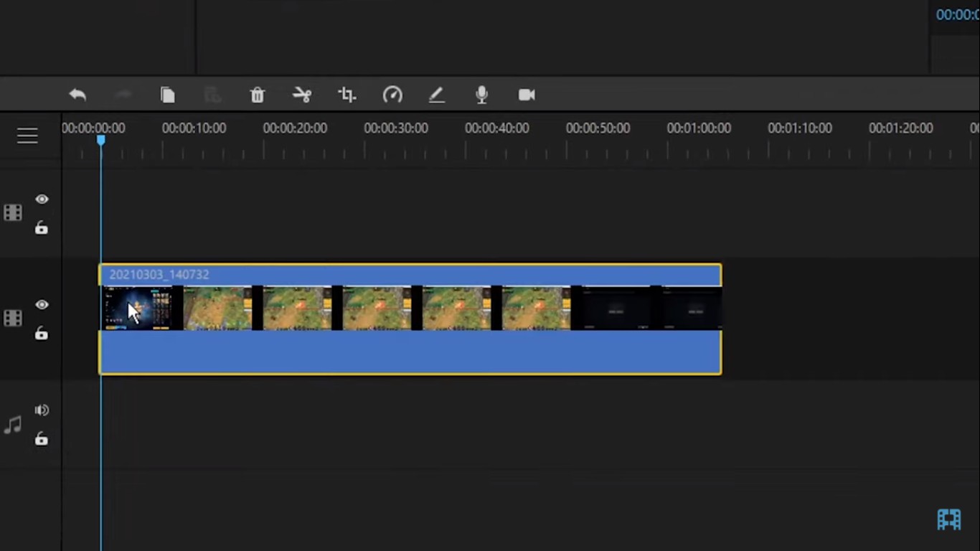The height and width of the screenshot is (551, 980).
Task: Open the Crop tool
Action: (x=347, y=95)
